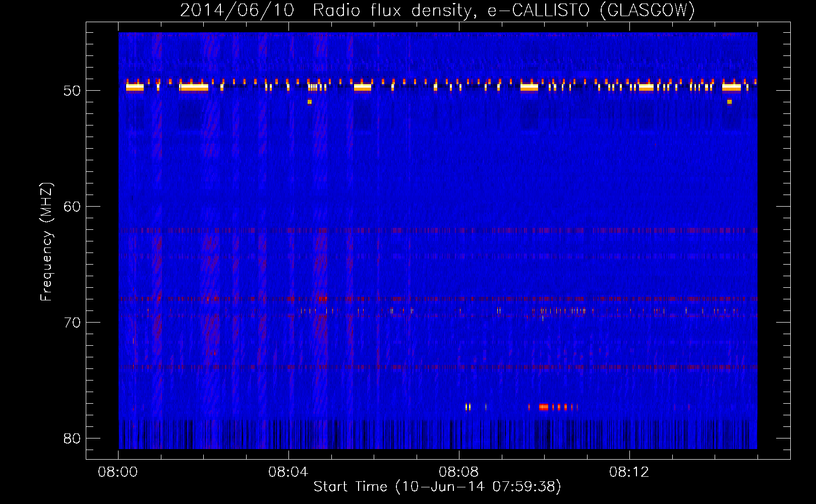Click the 50 frequency tick label

click(73, 91)
